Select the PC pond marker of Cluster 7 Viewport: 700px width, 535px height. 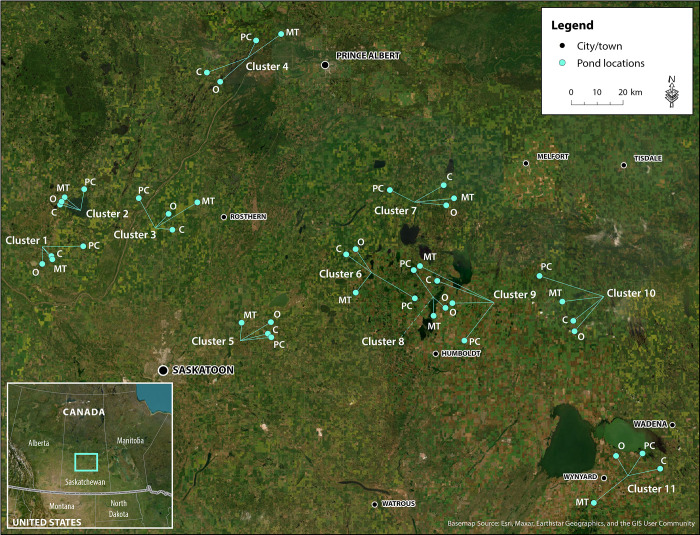(390, 190)
